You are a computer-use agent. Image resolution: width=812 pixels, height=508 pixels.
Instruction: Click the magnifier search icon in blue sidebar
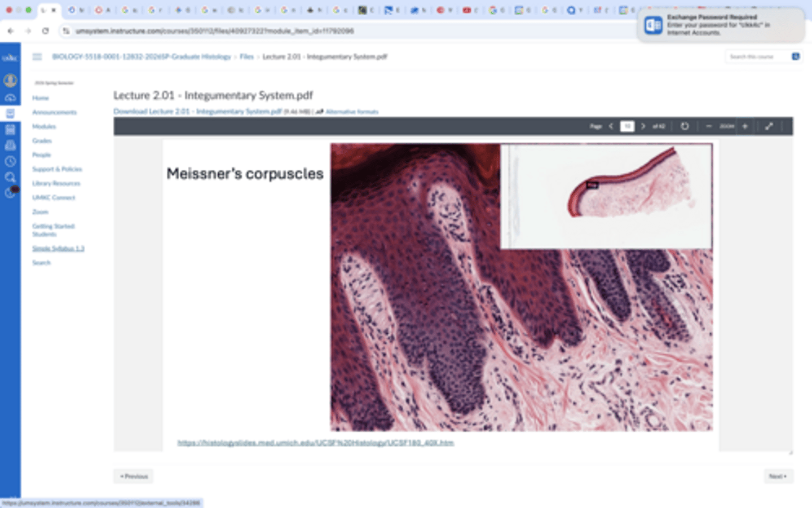(x=10, y=177)
